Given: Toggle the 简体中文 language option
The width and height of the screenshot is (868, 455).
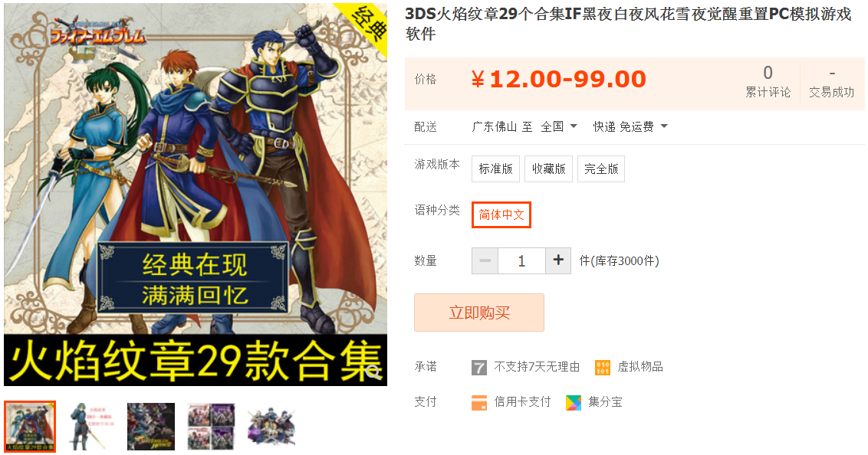Looking at the screenshot, I should [x=501, y=214].
